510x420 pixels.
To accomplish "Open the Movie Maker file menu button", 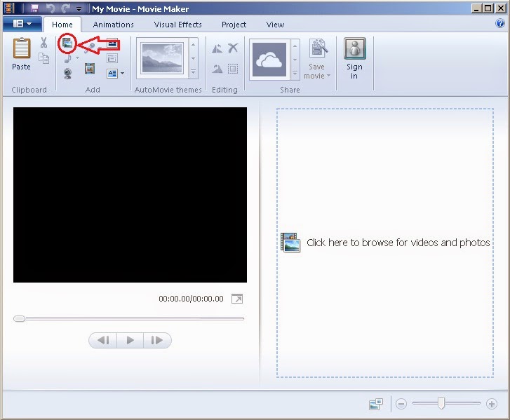I will pyautogui.click(x=22, y=24).
